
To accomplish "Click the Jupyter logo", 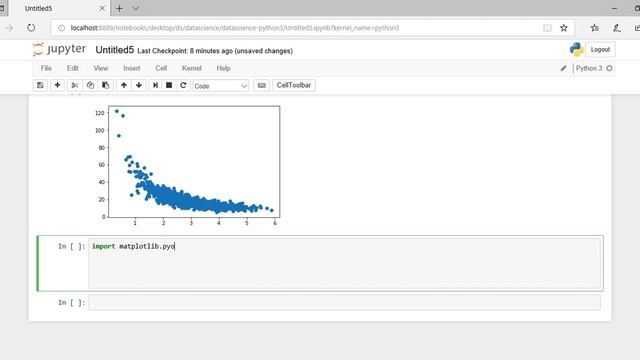I will pyautogui.click(x=60, y=49).
